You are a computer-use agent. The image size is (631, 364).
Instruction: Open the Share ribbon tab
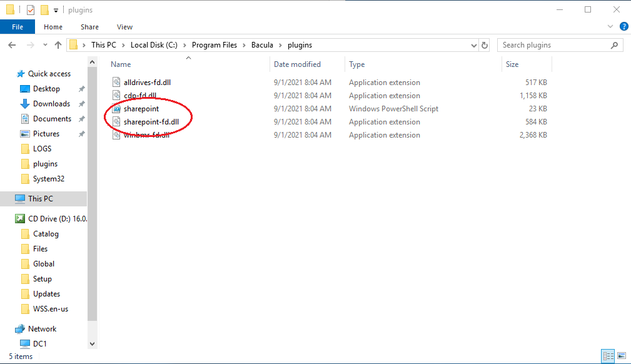[89, 27]
